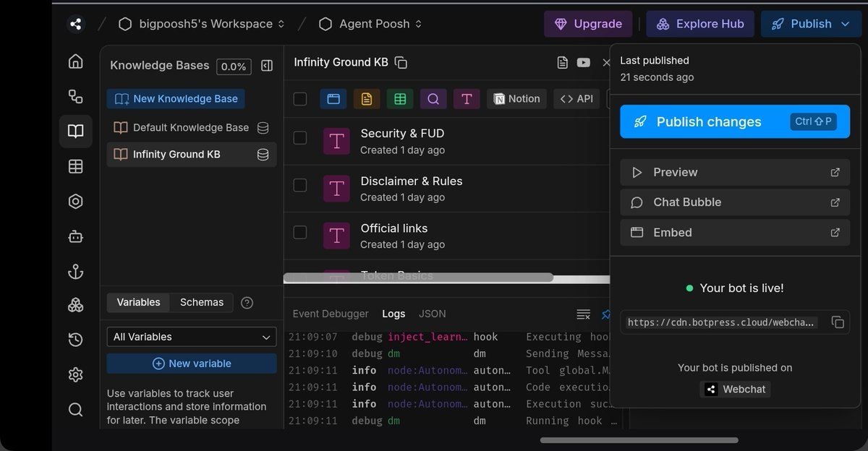Check the Official links checkbox
This screenshot has width=868, height=451.
pyautogui.click(x=300, y=233)
